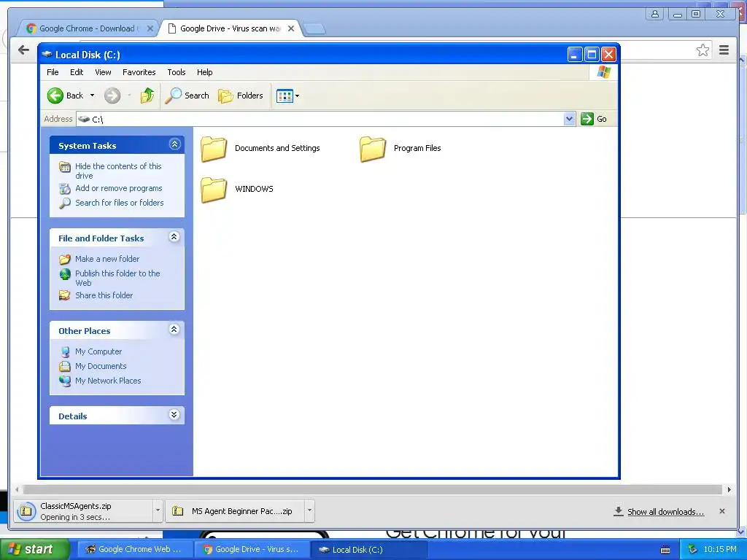The height and width of the screenshot is (560, 747).
Task: Close the Google Drive - Virus scan tab
Action: [x=291, y=28]
